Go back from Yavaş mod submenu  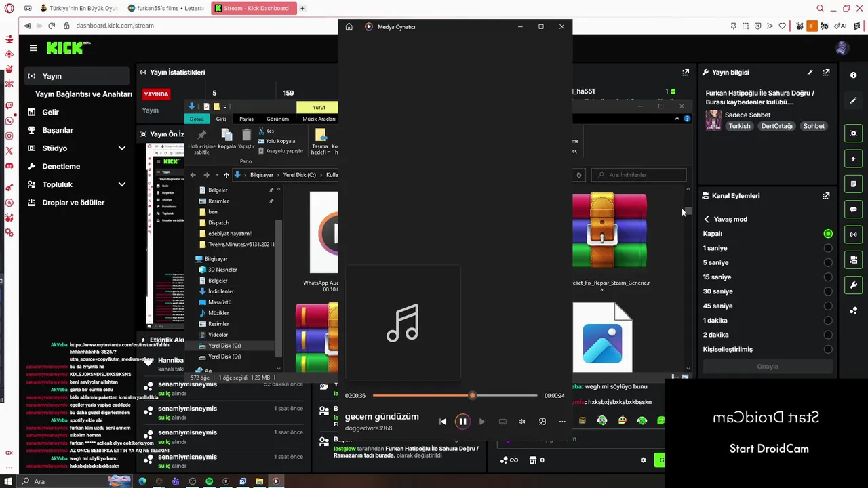click(707, 219)
